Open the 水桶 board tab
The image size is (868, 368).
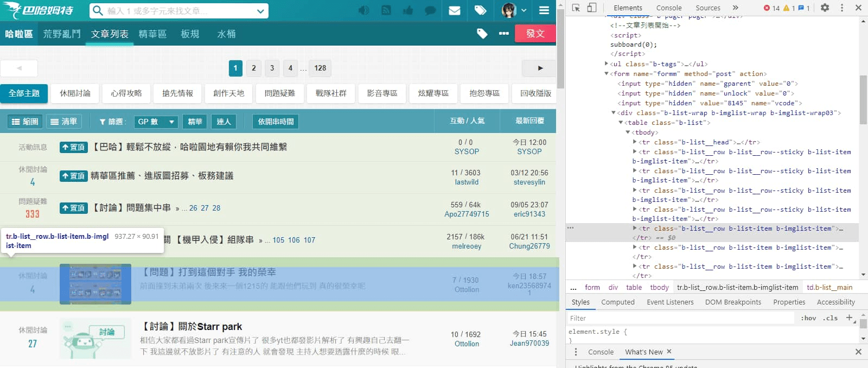point(226,34)
